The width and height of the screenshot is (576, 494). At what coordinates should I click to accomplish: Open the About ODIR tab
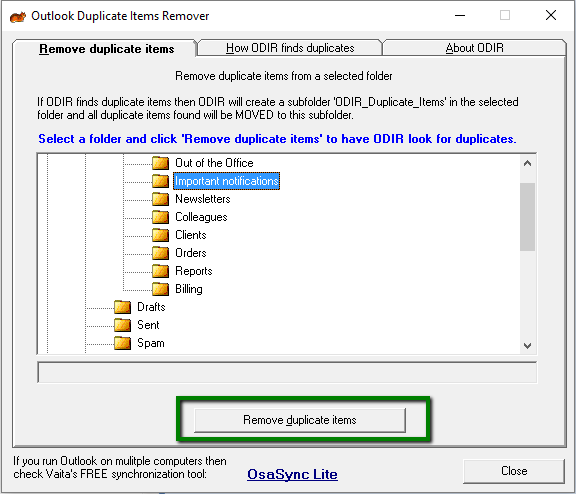pos(474,48)
